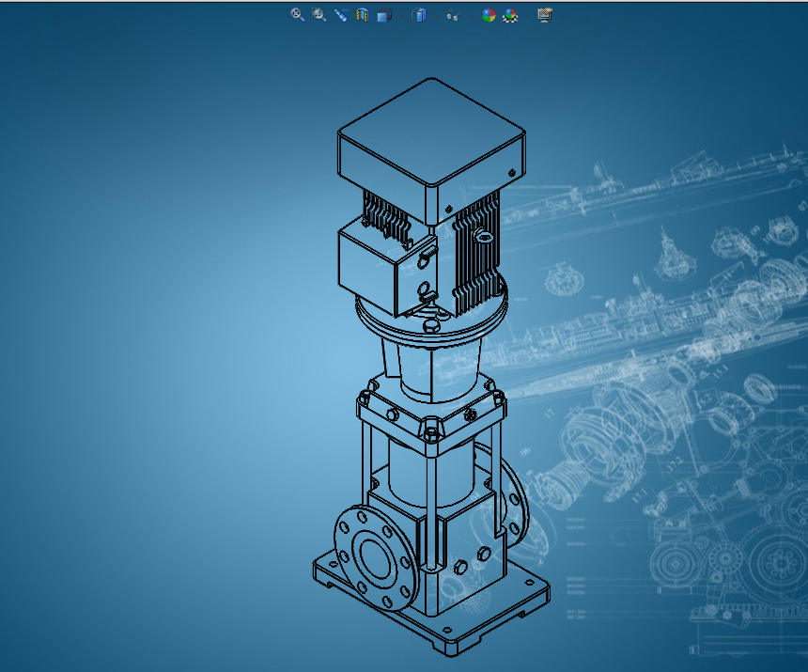Activate the Section View tool
Image resolution: width=808 pixels, height=672 pixels.
tap(363, 15)
